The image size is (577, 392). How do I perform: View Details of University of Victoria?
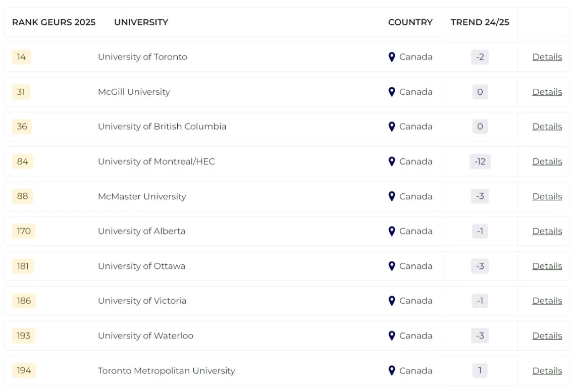[547, 301]
